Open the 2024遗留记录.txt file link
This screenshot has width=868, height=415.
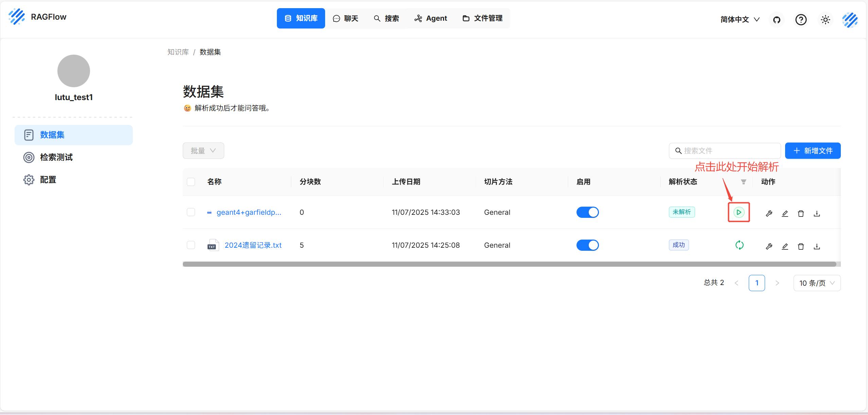click(253, 245)
